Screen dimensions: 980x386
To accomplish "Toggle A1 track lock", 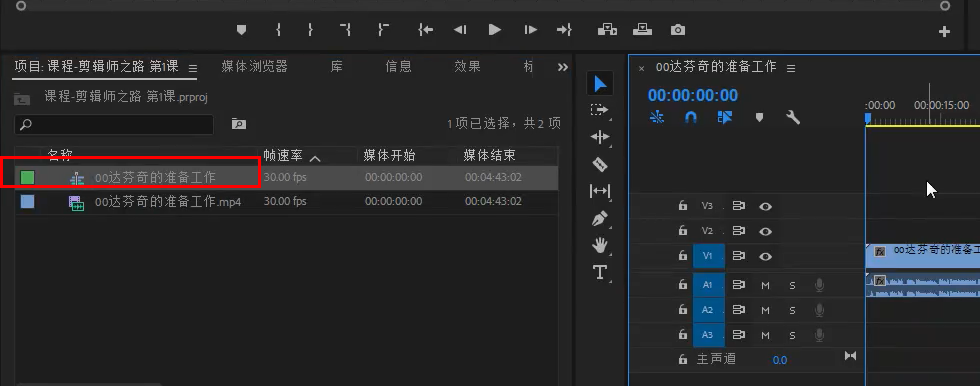I will tap(682, 285).
